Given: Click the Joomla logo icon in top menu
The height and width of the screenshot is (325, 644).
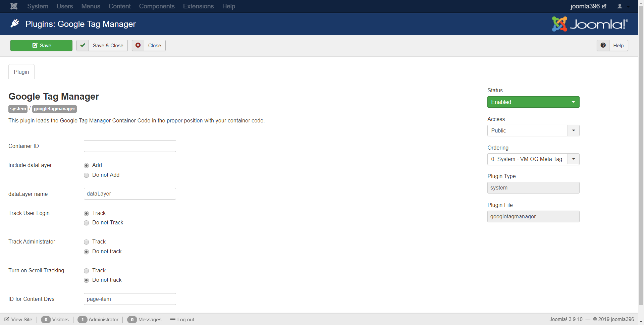Looking at the screenshot, I should 14,6.
